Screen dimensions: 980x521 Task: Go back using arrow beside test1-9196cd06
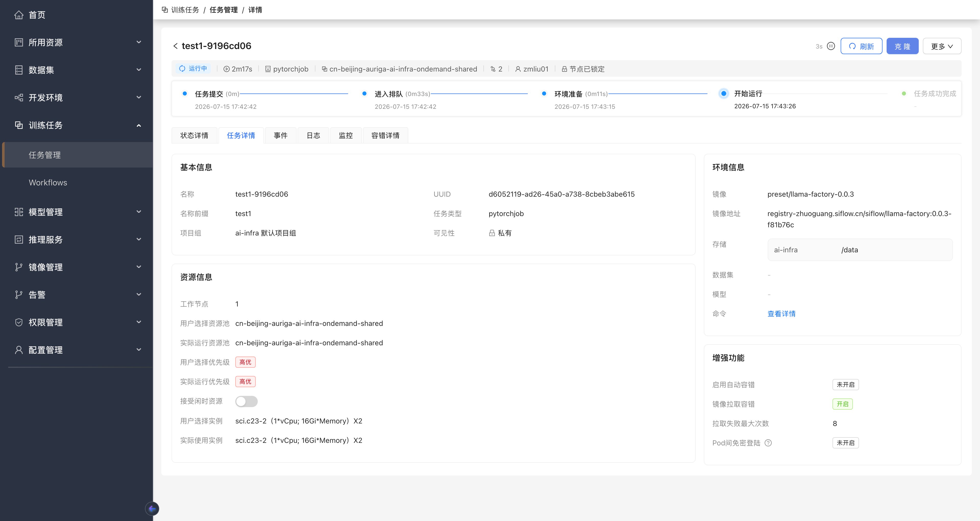point(175,46)
